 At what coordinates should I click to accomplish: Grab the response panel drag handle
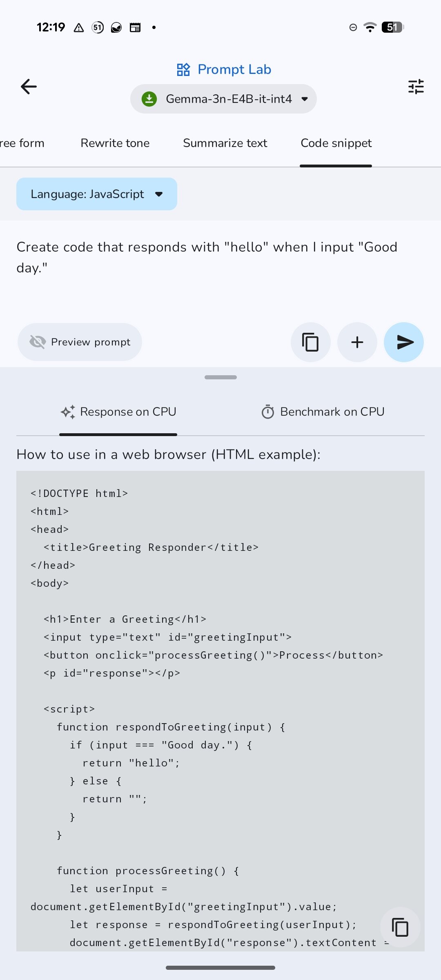point(220,377)
